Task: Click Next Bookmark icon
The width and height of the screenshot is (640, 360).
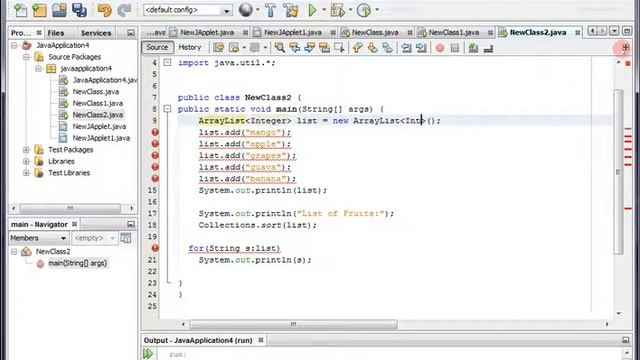Action: point(372,48)
